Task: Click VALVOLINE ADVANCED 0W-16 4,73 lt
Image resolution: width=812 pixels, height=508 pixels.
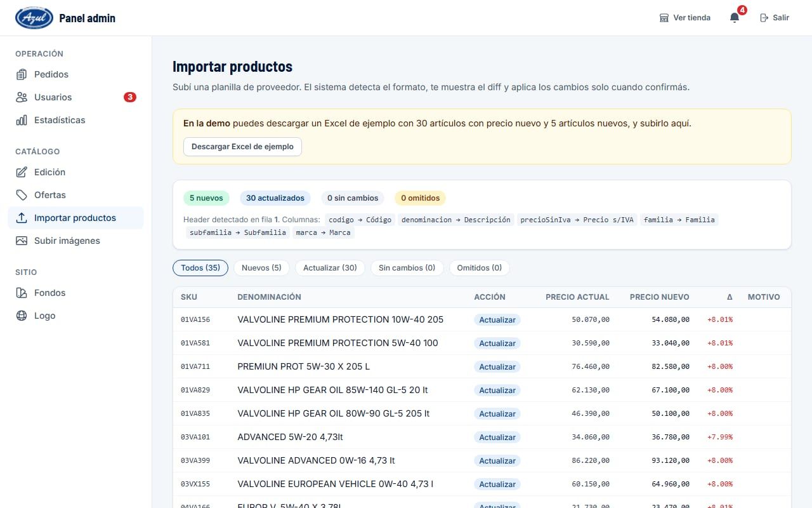Action: point(316,460)
